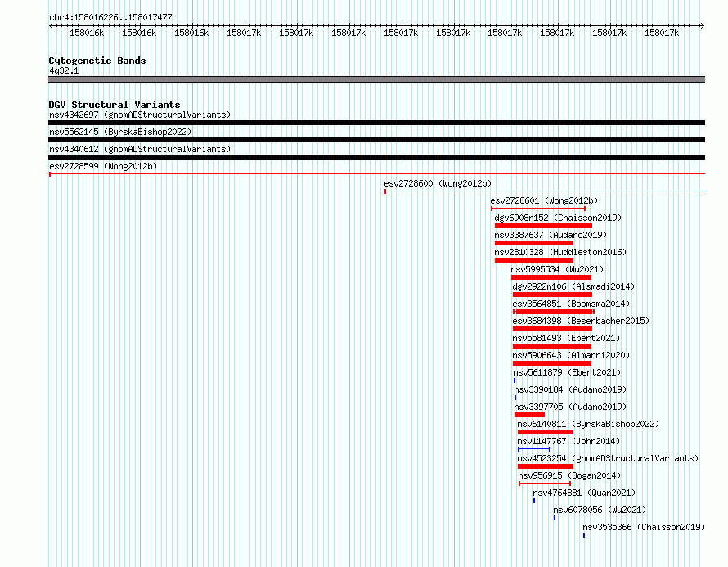Open nsv3387637 Audano2019 label
Image resolution: width=728 pixels, height=567 pixels.
[x=550, y=235]
